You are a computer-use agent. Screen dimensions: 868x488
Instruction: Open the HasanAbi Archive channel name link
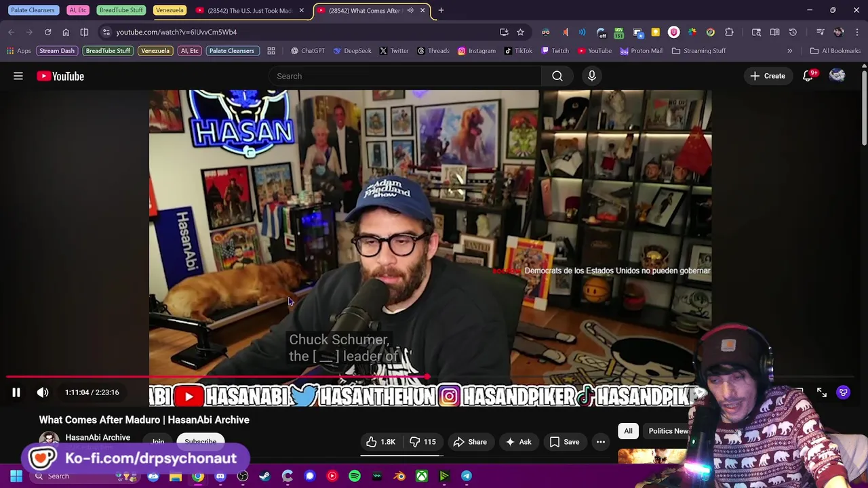[x=98, y=438]
